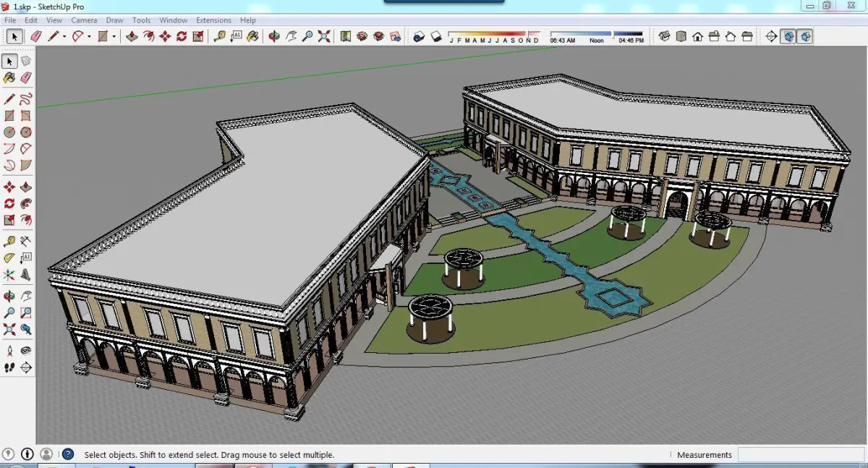The height and width of the screenshot is (468, 868).
Task: Click the Zoom magnifier in top toolbar
Action: coord(307,36)
